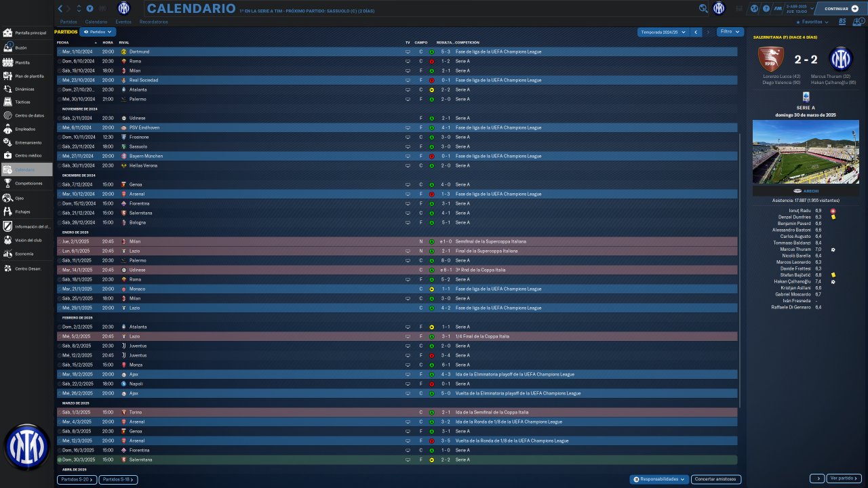Viewport: 868px width, 488px height.
Task: Go back with the left arrow in the top bar
Action: (x=60, y=9)
